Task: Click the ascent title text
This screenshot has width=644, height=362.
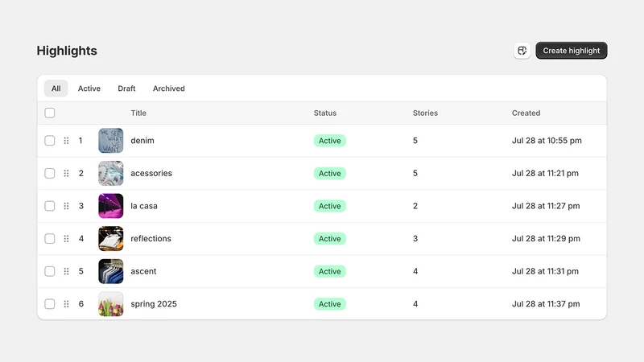Action: click(143, 271)
